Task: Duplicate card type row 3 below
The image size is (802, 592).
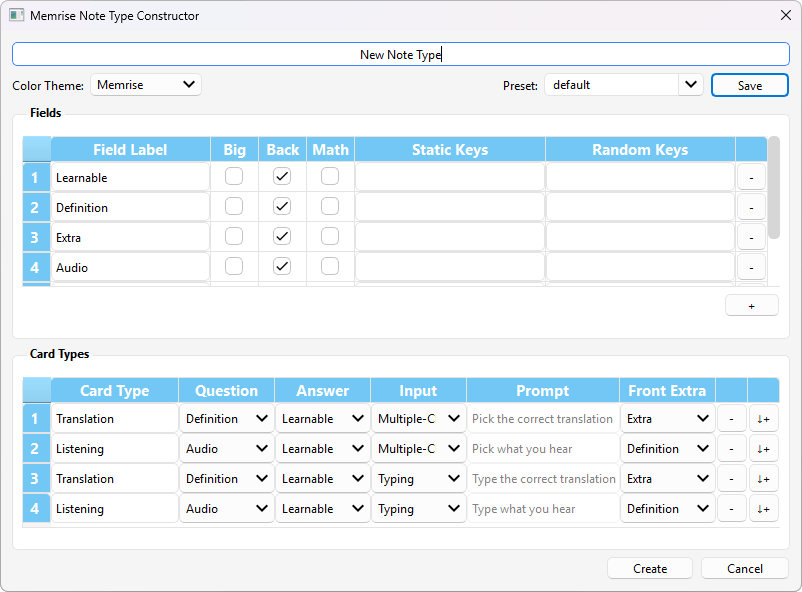Action: 764,478
